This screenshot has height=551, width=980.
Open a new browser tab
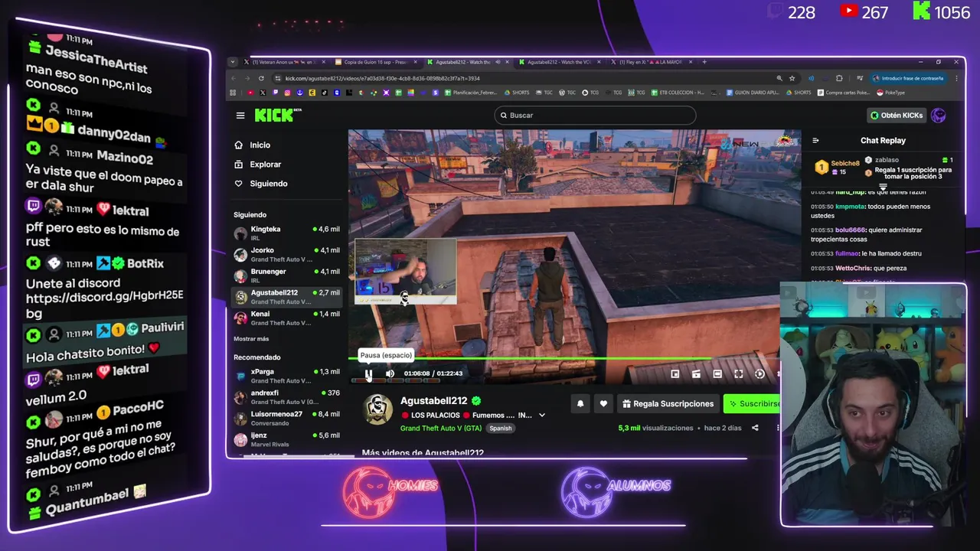tap(704, 62)
